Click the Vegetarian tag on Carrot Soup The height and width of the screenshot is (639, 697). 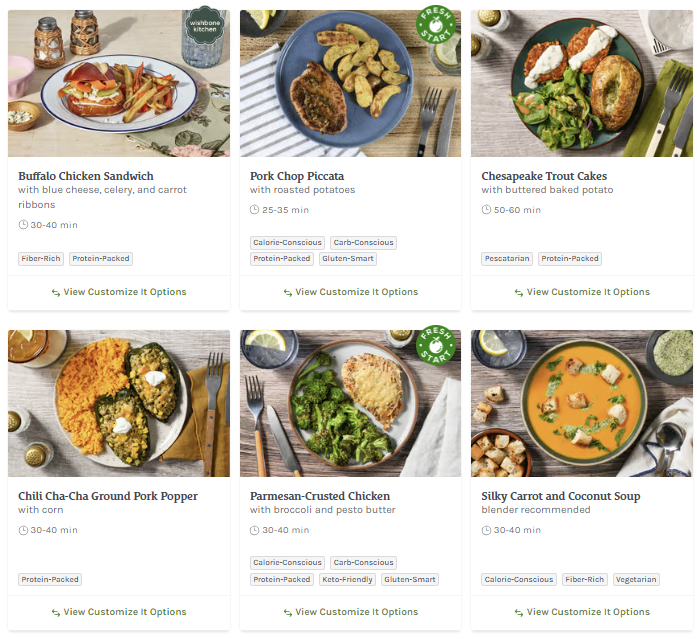[636, 579]
